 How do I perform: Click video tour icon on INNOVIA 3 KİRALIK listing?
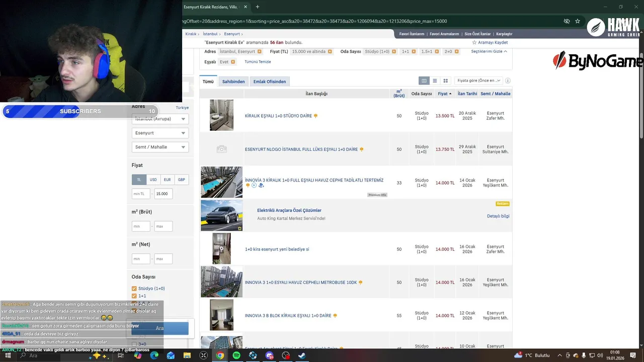[254, 186]
